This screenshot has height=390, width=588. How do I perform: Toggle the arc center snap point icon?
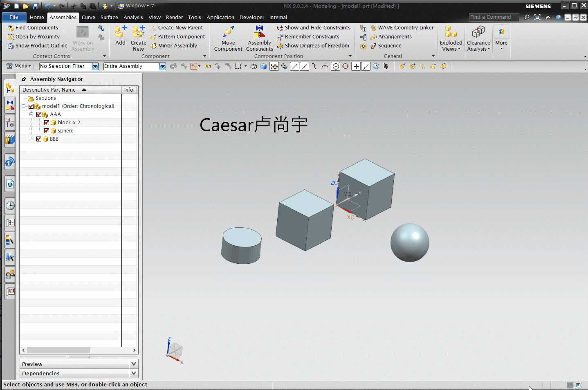tap(336, 66)
